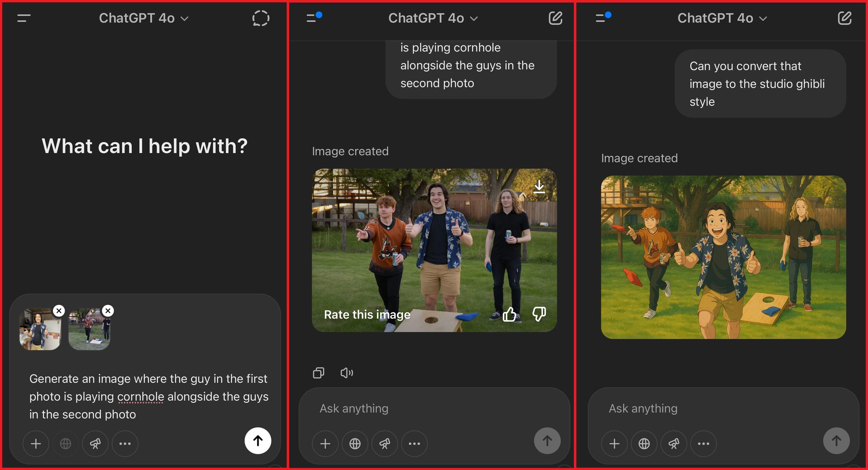
Task: Send the prompt with the arrow button
Action: [258, 441]
